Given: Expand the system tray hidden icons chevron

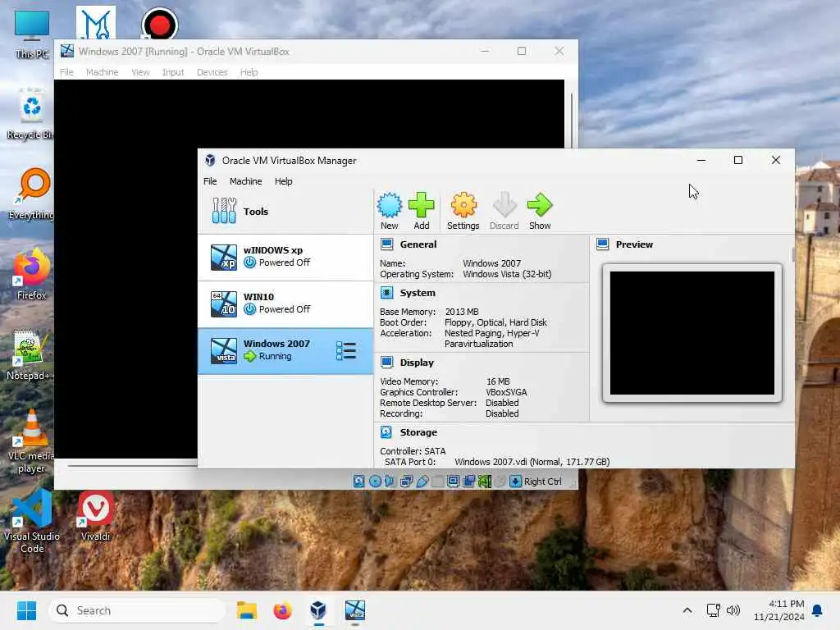Looking at the screenshot, I should click(687, 610).
